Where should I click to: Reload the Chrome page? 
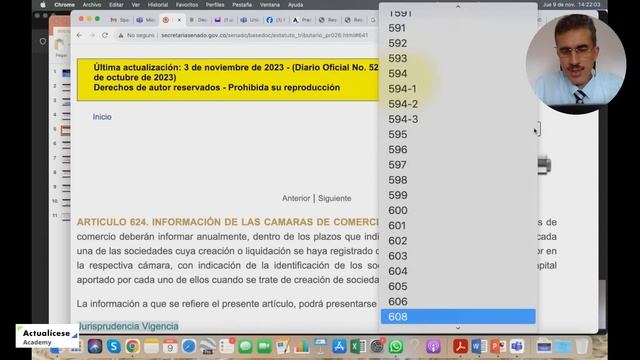[x=105, y=36]
